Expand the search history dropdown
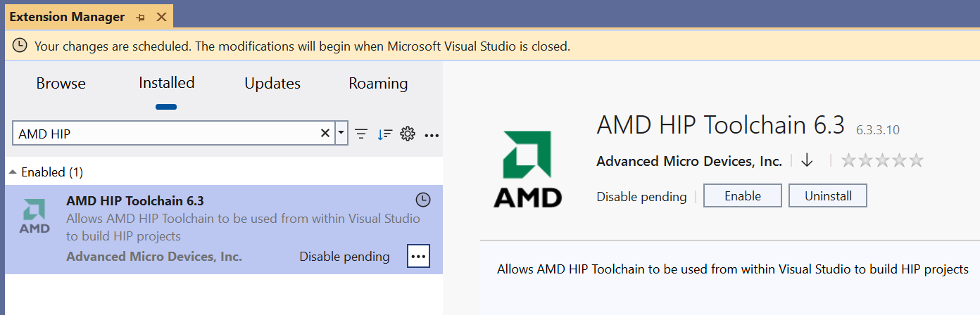 click(x=341, y=133)
